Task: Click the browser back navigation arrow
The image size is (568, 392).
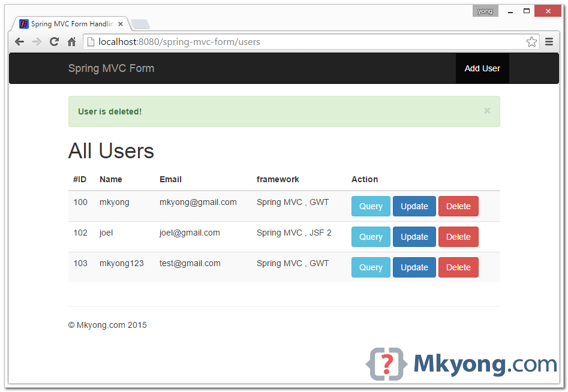Action: tap(19, 41)
